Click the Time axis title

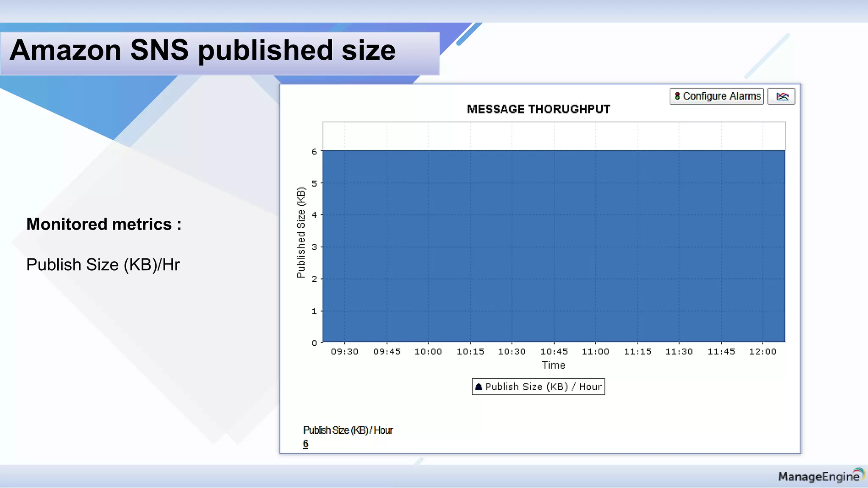pyautogui.click(x=553, y=365)
